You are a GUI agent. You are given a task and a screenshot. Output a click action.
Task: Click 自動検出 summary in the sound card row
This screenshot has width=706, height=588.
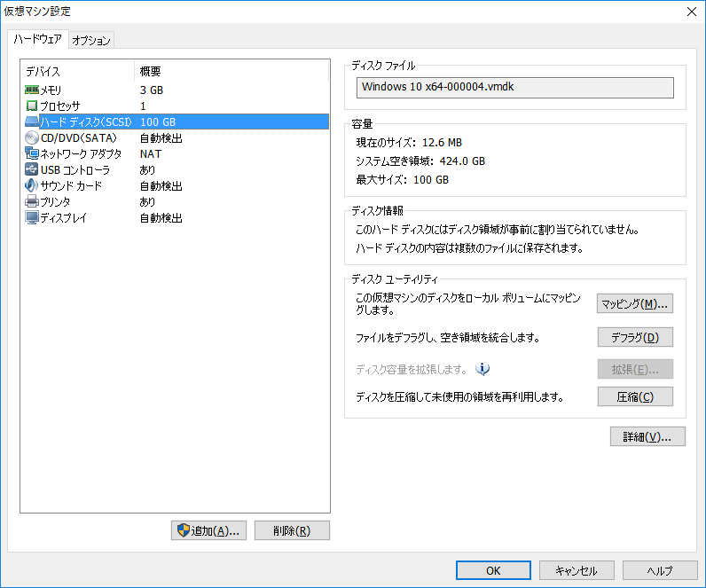pyautogui.click(x=161, y=186)
